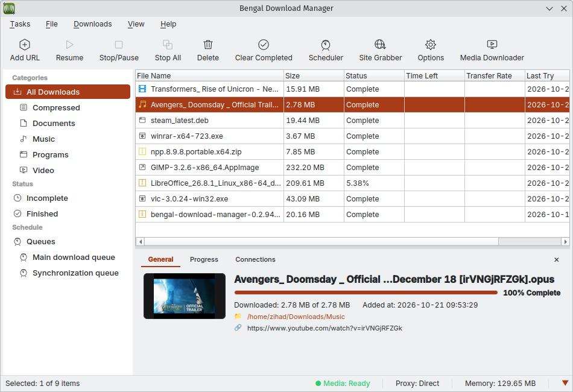Click the Media: Ready status indicator
573x392 pixels.
coord(343,384)
